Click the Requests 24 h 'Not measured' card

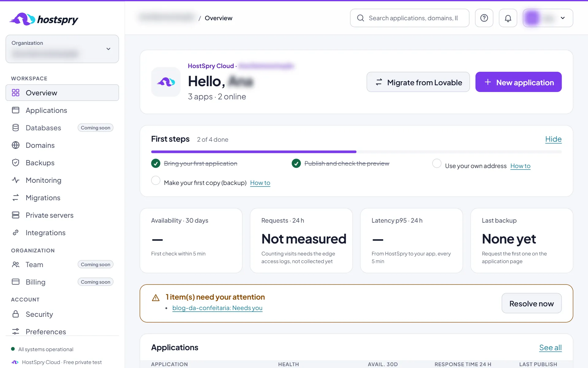pos(301,241)
